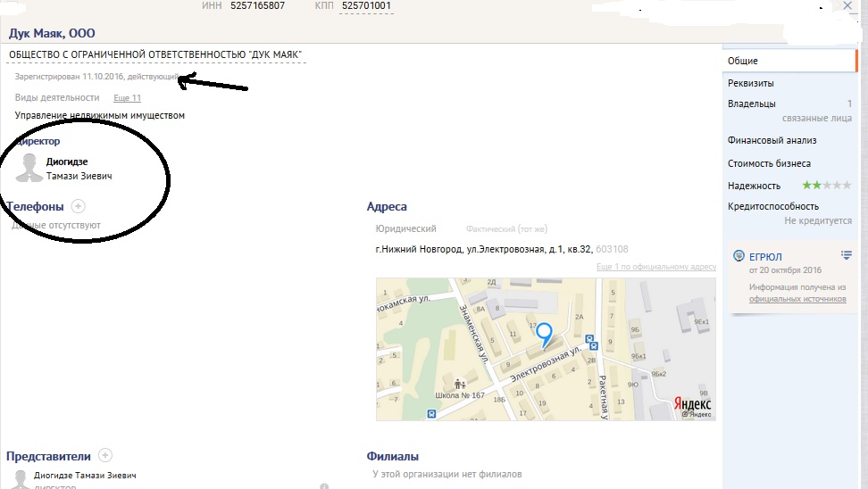Click the director's avatar silhouette
The width and height of the screenshot is (868, 489).
pos(30,169)
